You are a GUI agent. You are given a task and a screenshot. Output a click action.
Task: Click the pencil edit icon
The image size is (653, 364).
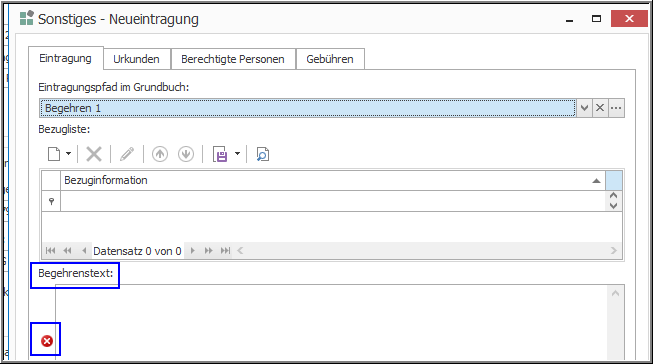coord(127,154)
